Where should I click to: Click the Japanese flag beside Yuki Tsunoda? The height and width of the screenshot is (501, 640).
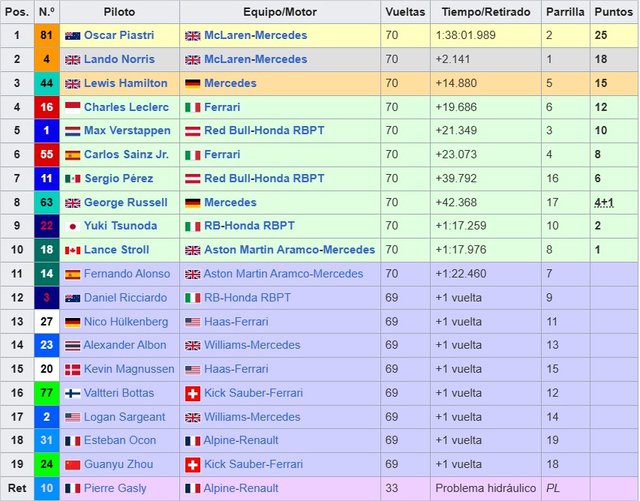click(x=73, y=226)
